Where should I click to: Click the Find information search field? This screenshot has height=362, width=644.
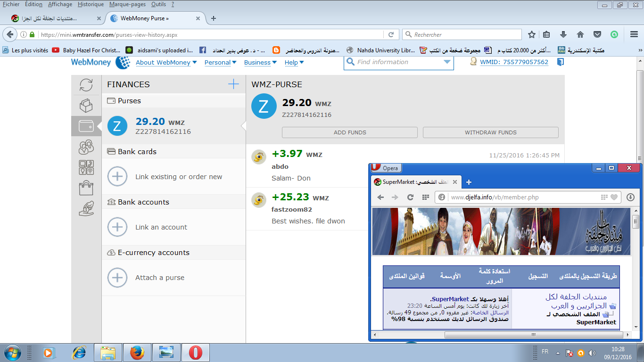[x=399, y=62]
